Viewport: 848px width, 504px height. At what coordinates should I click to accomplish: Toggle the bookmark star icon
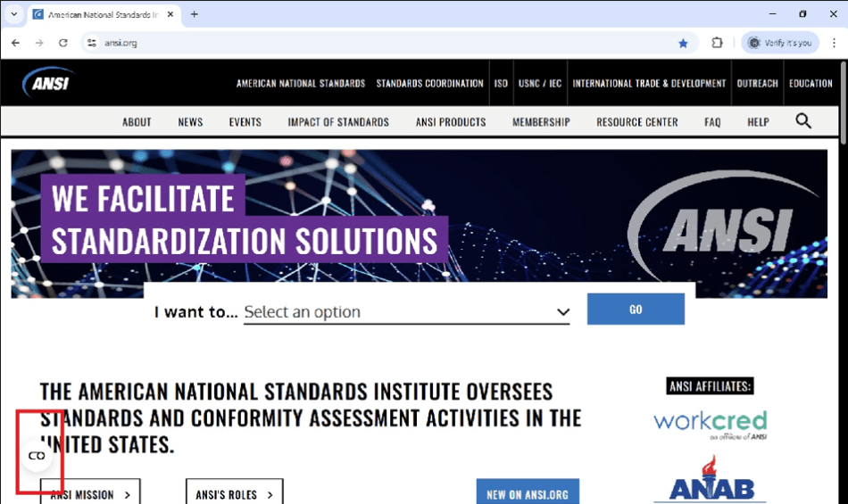point(683,43)
